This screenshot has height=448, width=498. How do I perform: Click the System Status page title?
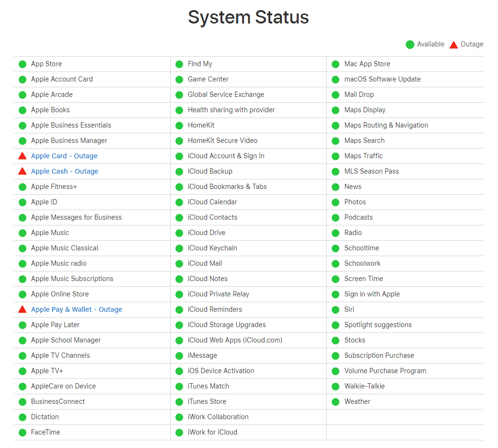[x=249, y=17]
